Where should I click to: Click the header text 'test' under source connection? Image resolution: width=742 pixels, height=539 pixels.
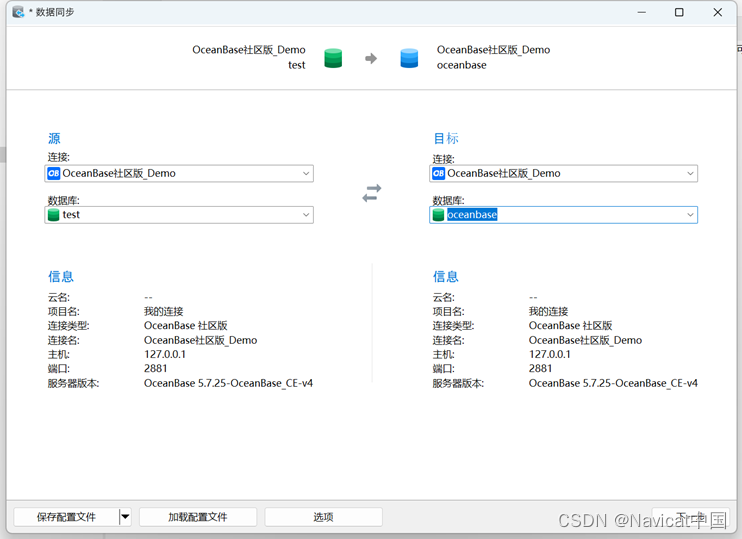click(297, 65)
